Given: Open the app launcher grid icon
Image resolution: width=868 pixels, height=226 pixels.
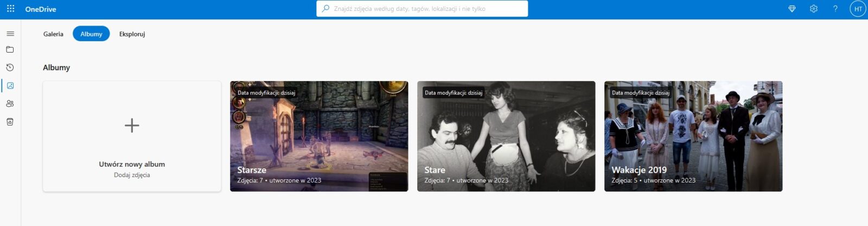Looking at the screenshot, I should coord(10,9).
